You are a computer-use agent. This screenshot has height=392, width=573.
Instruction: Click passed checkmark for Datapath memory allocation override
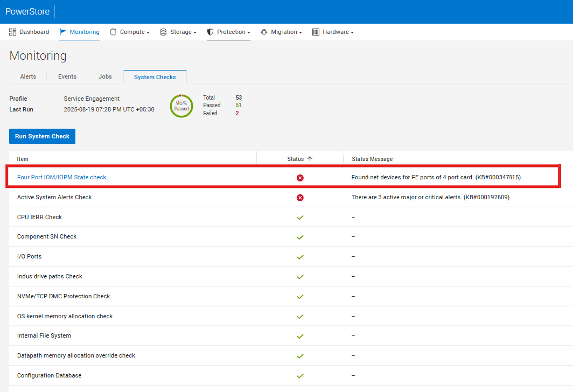coord(300,356)
